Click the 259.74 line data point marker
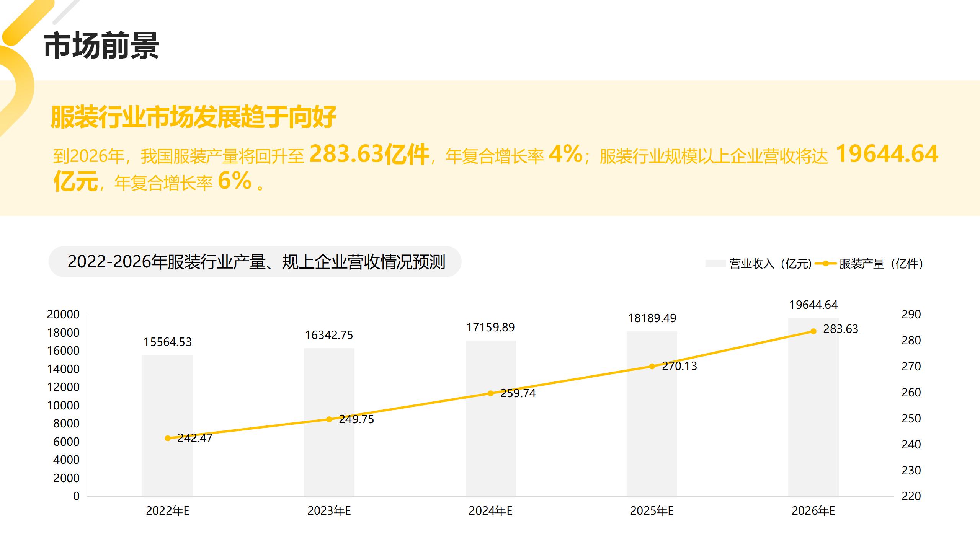 tap(490, 393)
